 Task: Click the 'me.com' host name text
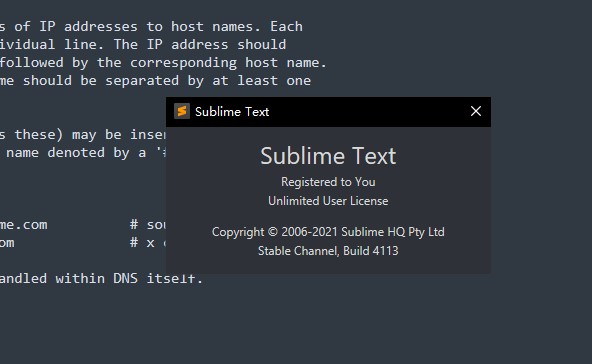24,225
